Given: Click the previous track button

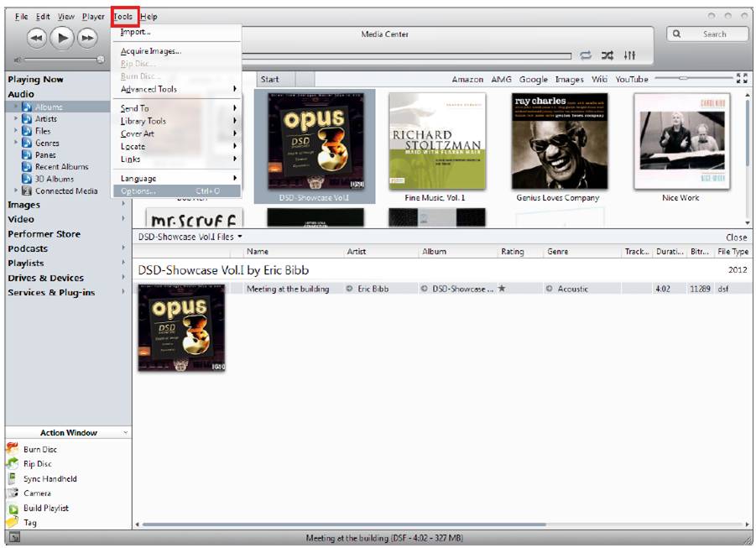Looking at the screenshot, I should pyautogui.click(x=37, y=38).
